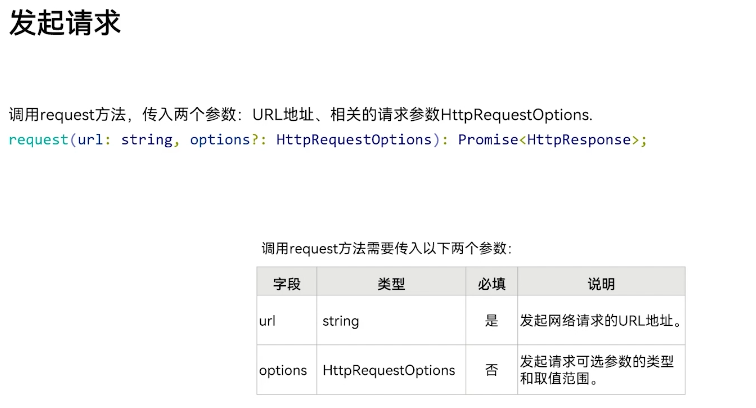The image size is (756, 408).
Task: Click the 字段 column header
Action: click(x=287, y=284)
